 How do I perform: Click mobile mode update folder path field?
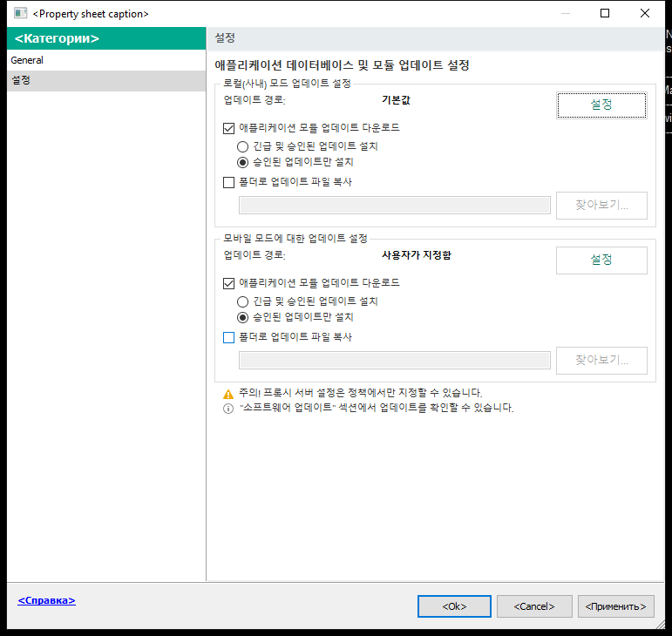coord(394,360)
